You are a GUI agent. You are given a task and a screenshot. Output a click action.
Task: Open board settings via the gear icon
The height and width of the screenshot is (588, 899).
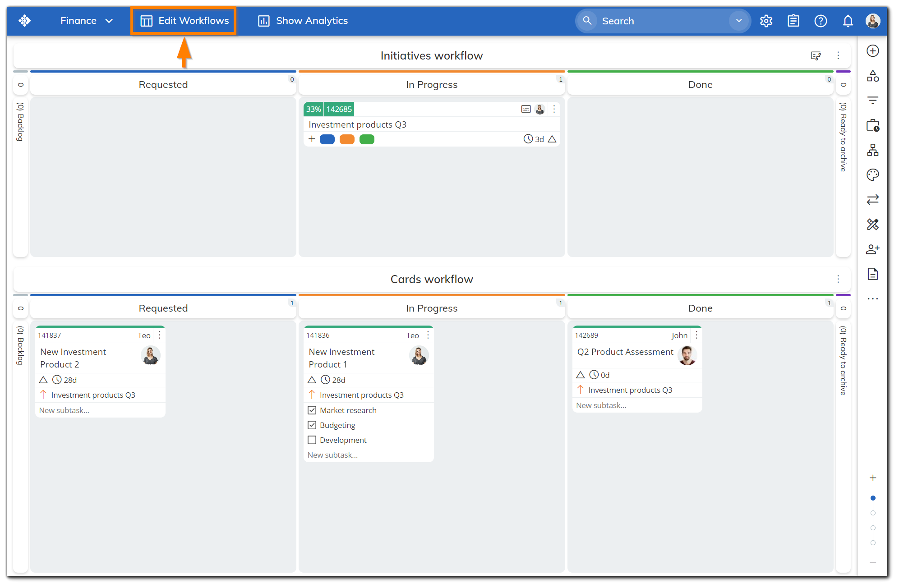coord(766,21)
